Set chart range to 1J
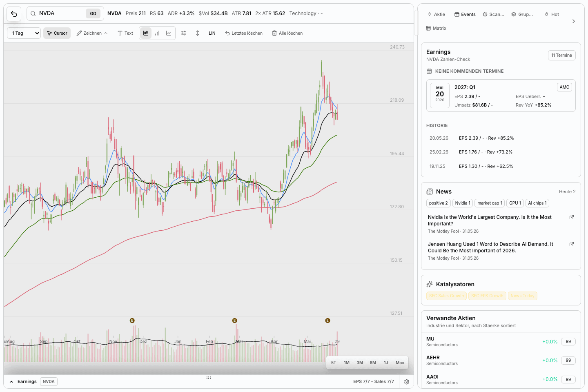The height and width of the screenshot is (392, 588). [386, 363]
